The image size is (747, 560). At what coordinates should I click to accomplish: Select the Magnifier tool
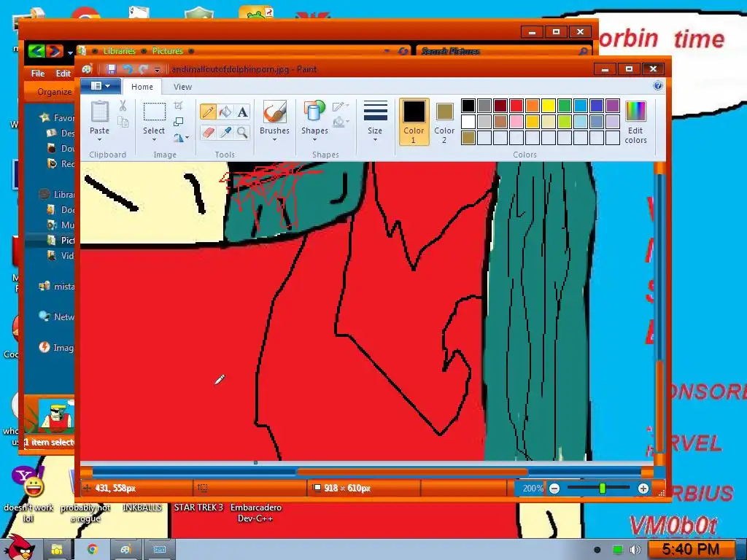pos(242,133)
